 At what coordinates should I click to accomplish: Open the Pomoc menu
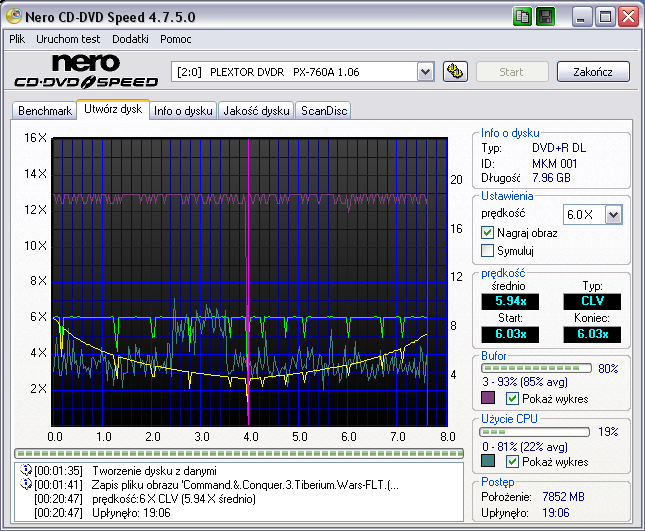tap(176, 39)
